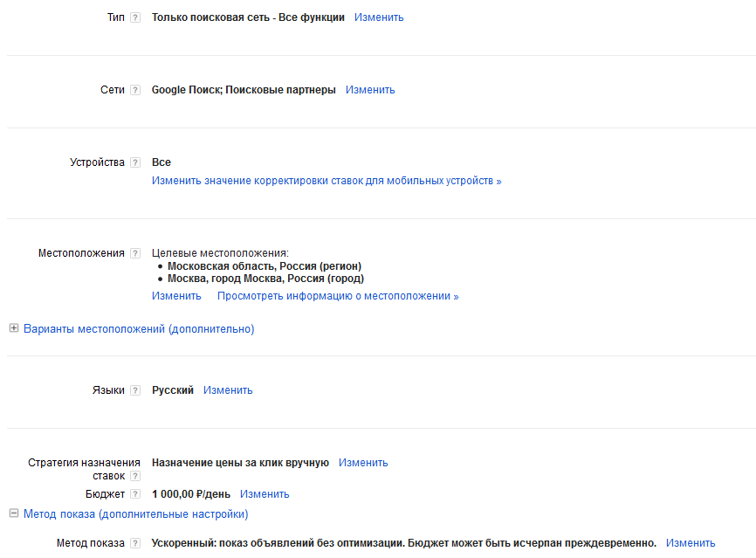The width and height of the screenshot is (756, 558).
Task: Open Просмотреть информацию о местоположении link
Action: coord(338,296)
